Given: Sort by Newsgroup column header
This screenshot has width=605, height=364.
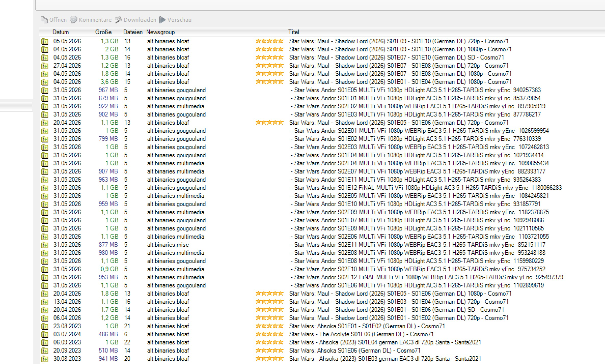Looking at the screenshot, I should (x=160, y=32).
